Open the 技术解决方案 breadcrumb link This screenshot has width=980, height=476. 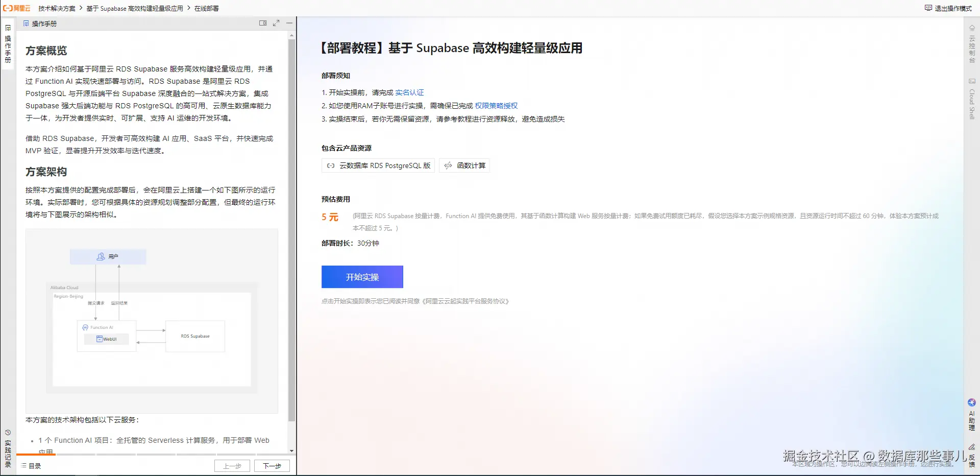pos(57,8)
